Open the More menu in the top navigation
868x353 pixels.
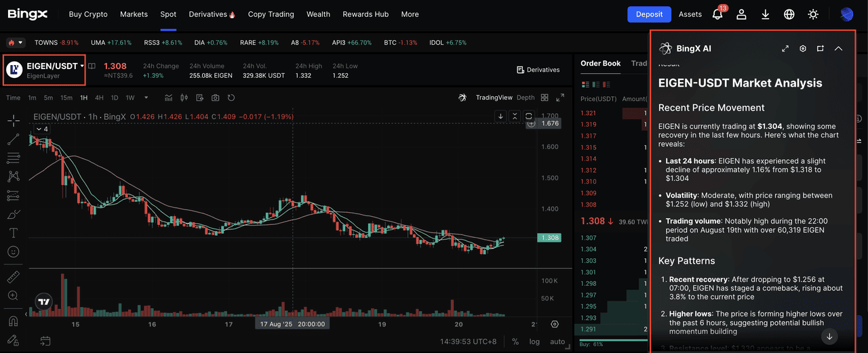pos(410,14)
